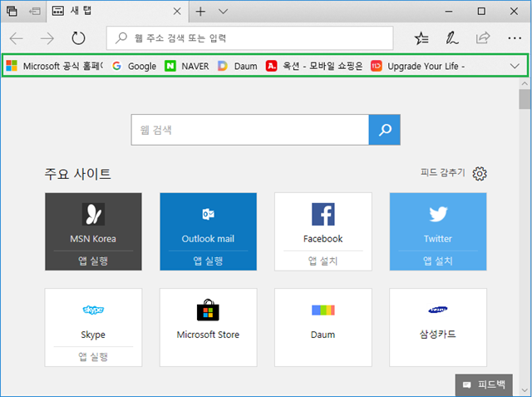The image size is (532, 397).
Task: Open 옥션 - 모바일 쇼핑은 favorite
Action: [314, 66]
